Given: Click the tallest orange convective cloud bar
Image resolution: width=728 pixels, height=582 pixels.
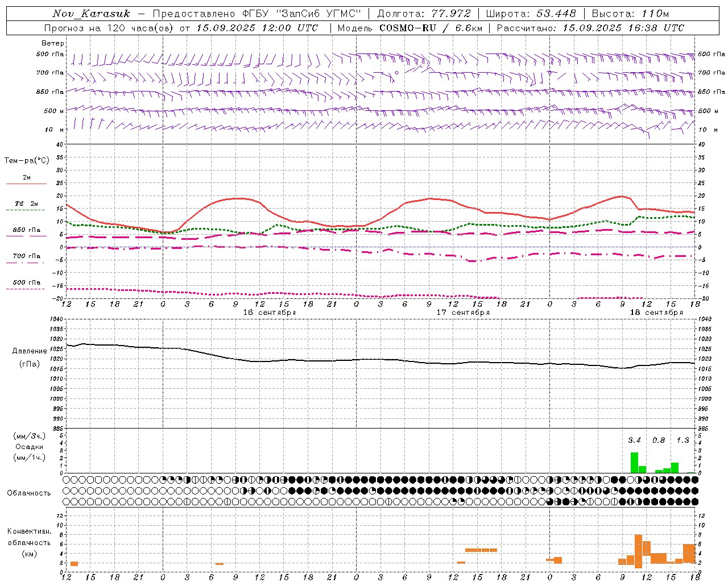Looking at the screenshot, I should click(638, 551).
